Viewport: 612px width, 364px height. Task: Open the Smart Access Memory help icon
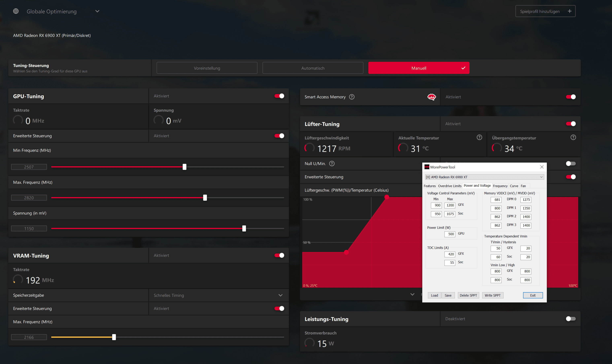352,97
